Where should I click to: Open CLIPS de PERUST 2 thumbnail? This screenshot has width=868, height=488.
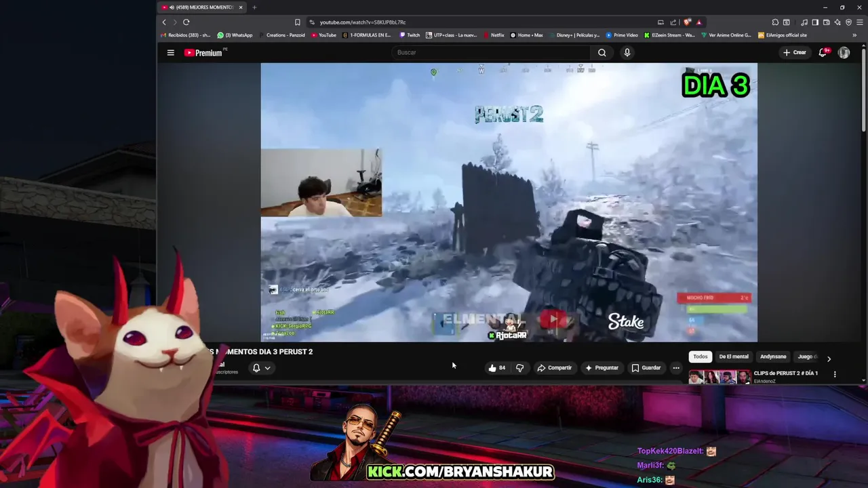pos(719,377)
